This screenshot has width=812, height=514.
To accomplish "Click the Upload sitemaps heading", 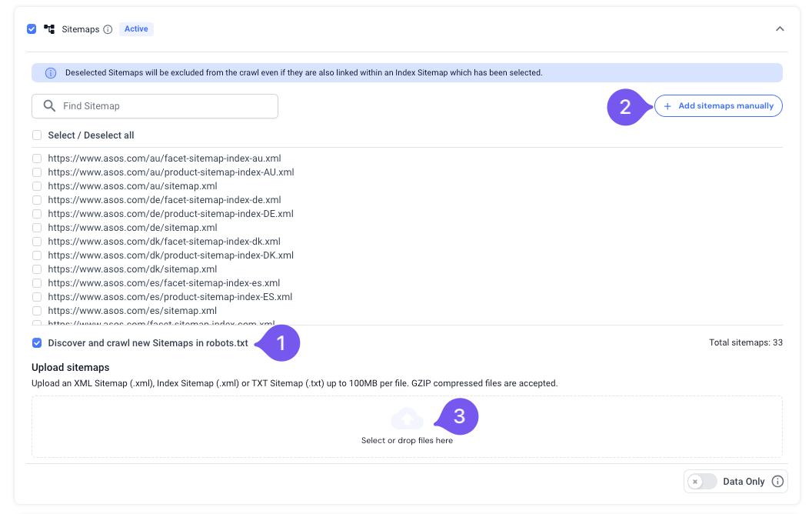I will pyautogui.click(x=71, y=367).
